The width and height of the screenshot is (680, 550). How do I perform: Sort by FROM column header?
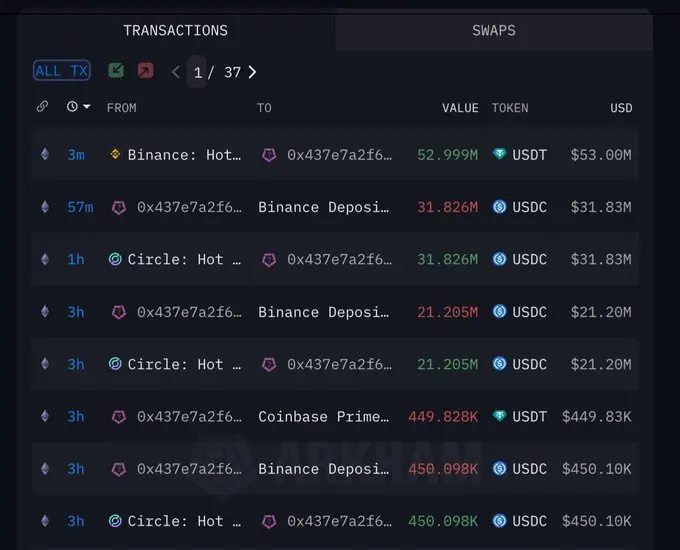click(x=121, y=108)
